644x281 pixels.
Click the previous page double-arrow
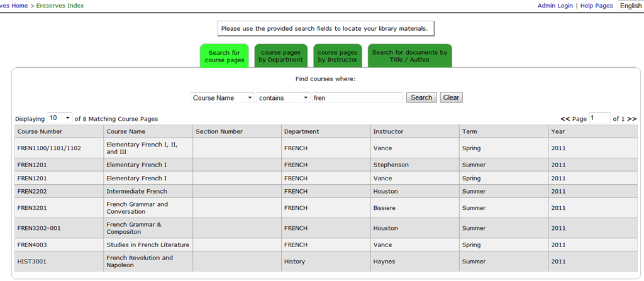coord(565,119)
